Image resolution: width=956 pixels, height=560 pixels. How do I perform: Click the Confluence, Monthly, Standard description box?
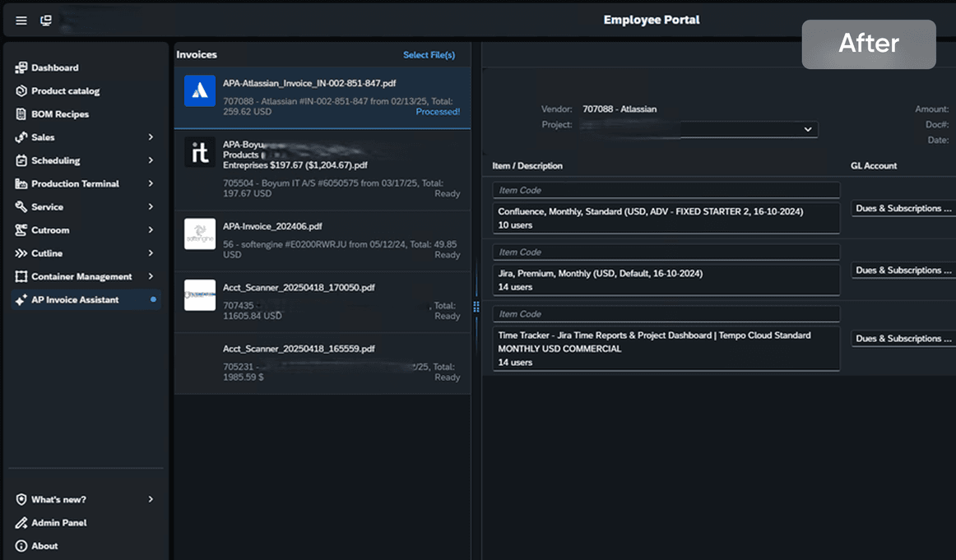(666, 218)
